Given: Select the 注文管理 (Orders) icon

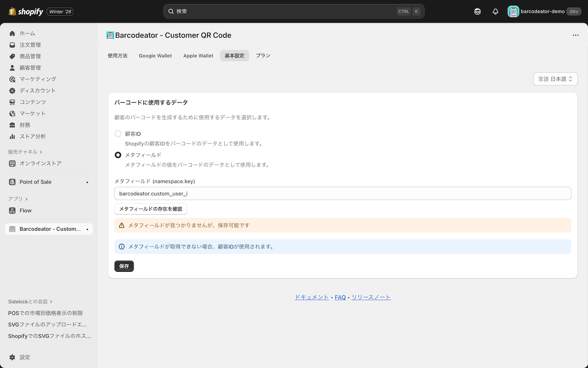Looking at the screenshot, I should coord(12,45).
